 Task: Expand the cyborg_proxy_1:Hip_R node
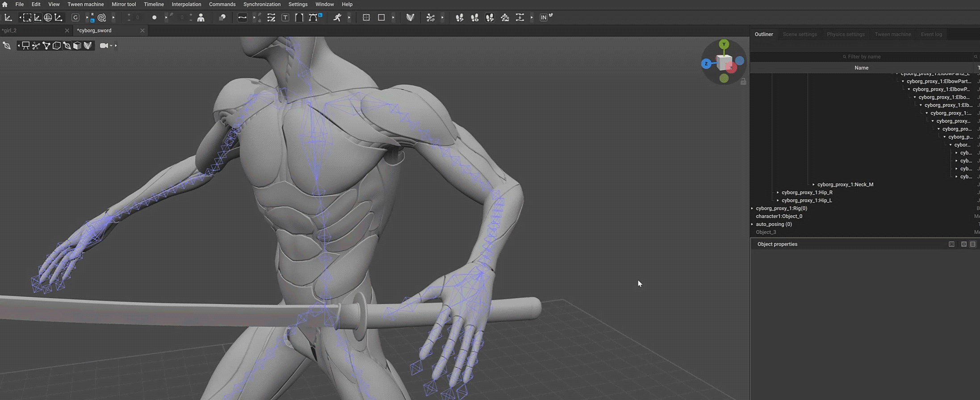778,192
